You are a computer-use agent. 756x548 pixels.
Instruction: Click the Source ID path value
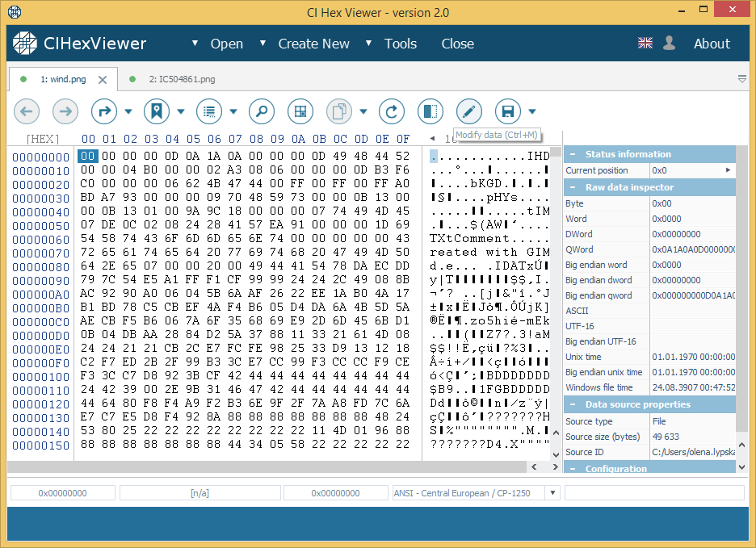click(692, 452)
